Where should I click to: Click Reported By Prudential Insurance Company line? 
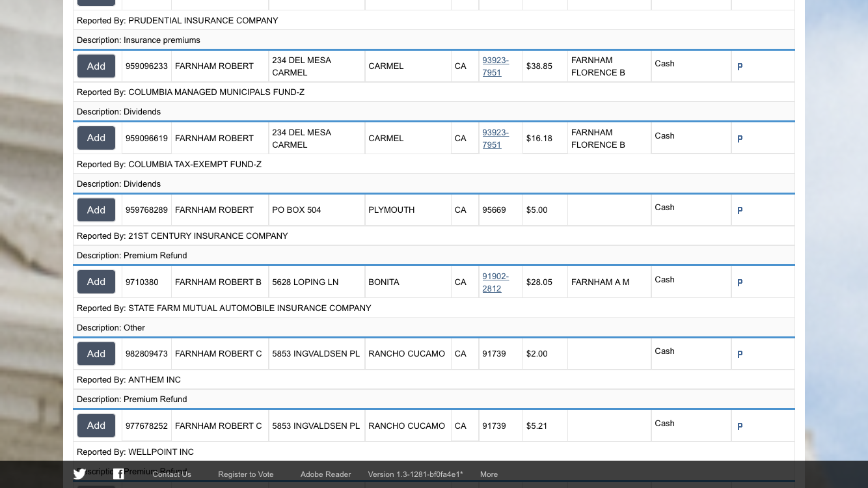[434, 20]
